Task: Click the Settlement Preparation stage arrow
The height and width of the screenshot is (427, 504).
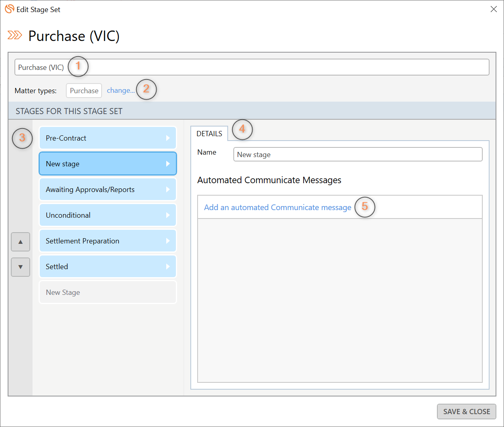Action: pyautogui.click(x=168, y=241)
